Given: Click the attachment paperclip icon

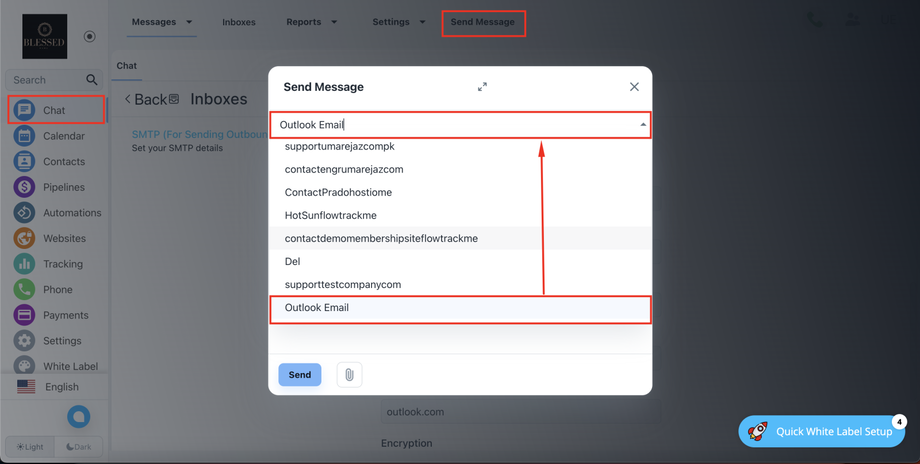Looking at the screenshot, I should [x=349, y=374].
